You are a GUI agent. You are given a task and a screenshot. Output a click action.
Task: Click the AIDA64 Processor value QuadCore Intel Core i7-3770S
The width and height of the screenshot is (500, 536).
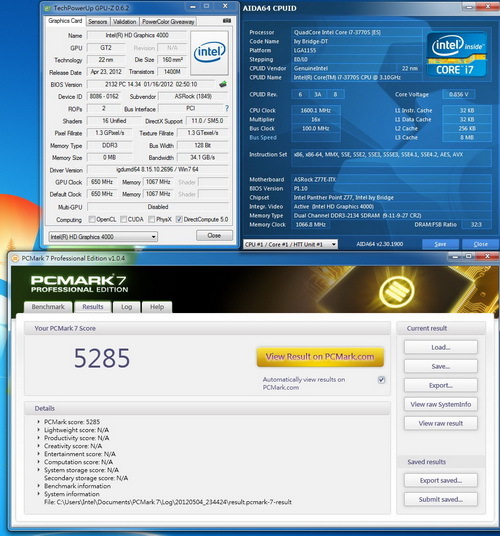coord(357,32)
